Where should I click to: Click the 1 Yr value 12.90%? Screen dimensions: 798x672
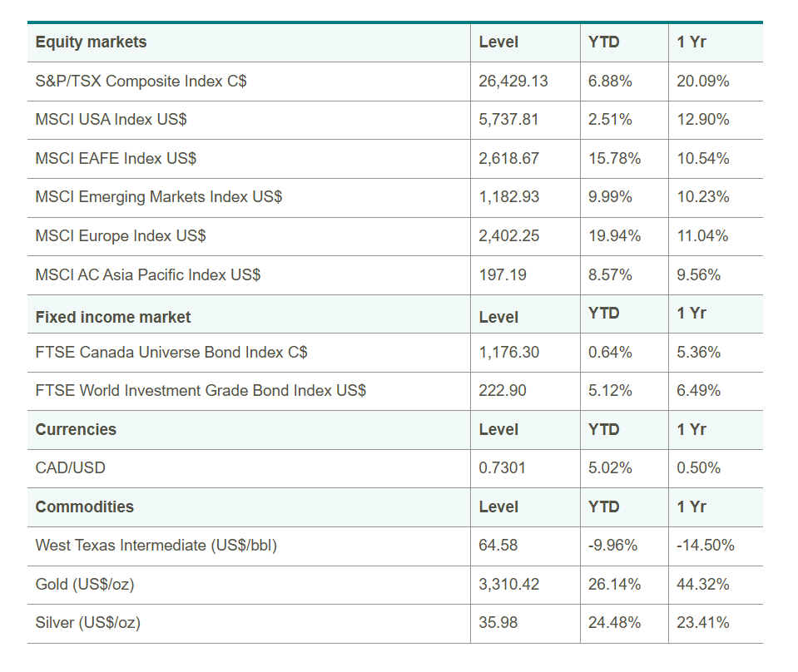(703, 120)
